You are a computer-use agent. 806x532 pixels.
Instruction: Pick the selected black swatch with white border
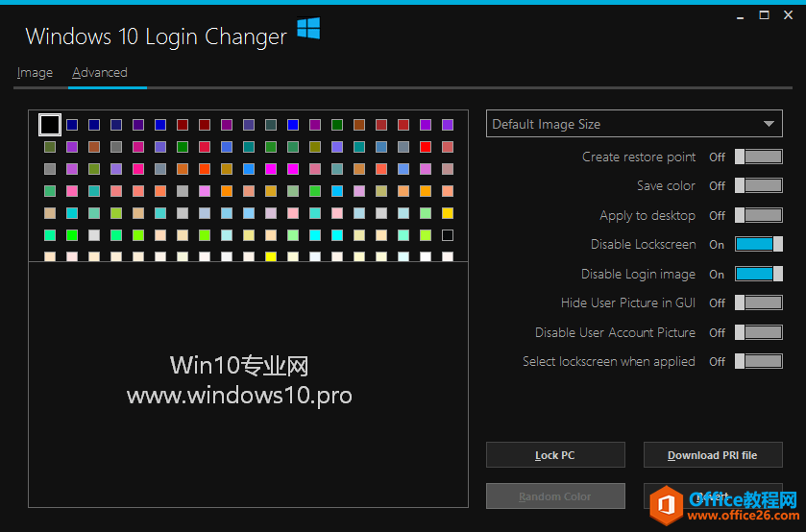(x=50, y=125)
